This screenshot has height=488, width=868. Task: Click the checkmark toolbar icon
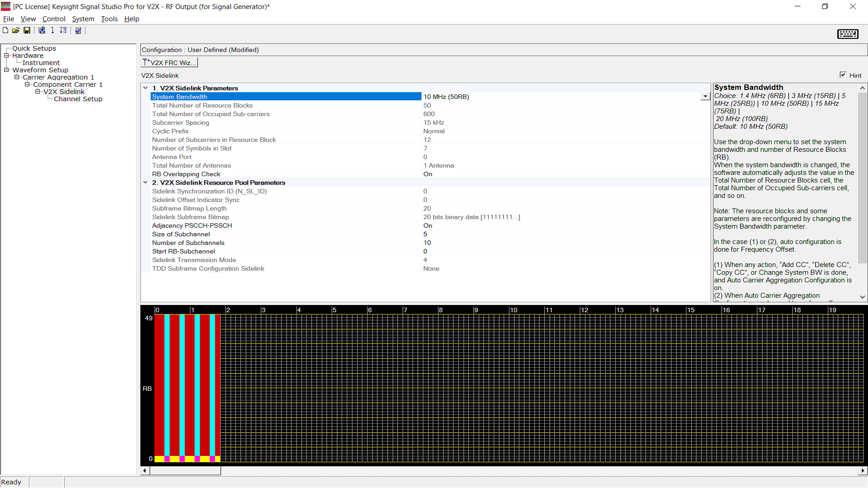point(78,30)
